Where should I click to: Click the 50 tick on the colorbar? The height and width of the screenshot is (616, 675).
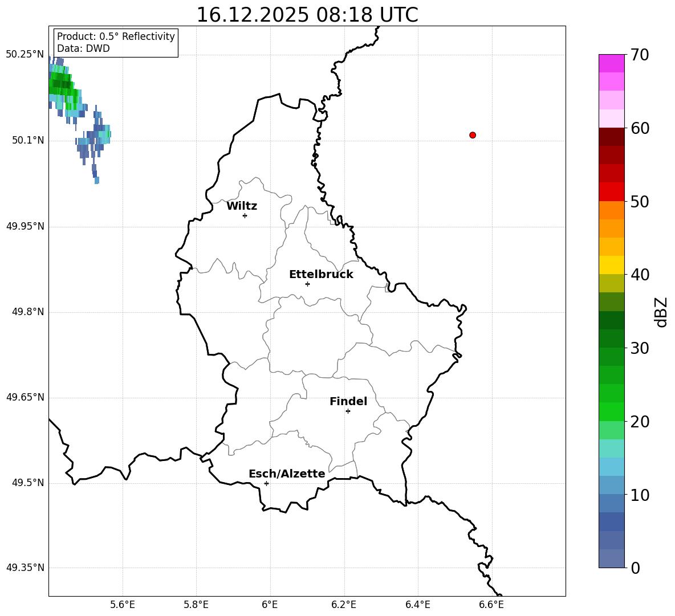640,201
